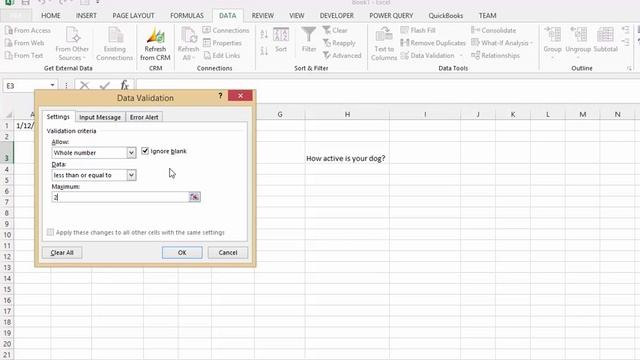Open connection Properties in ribbon

click(222, 43)
